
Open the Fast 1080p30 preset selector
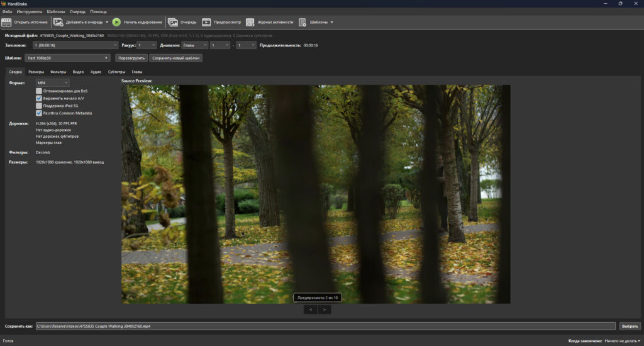67,58
